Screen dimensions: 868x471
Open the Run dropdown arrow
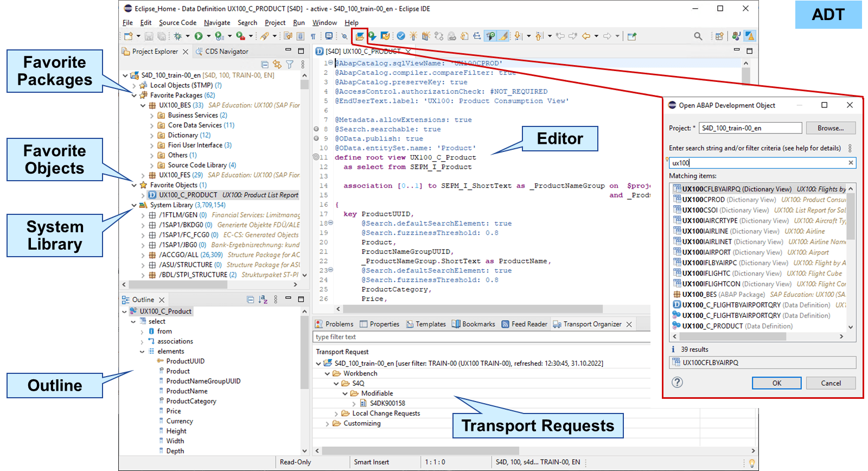point(209,36)
